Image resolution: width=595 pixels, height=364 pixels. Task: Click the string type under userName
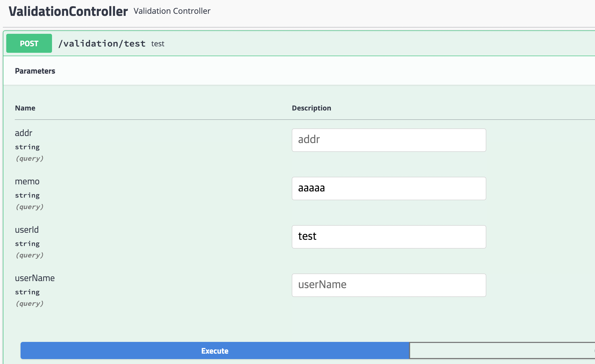[x=27, y=292]
